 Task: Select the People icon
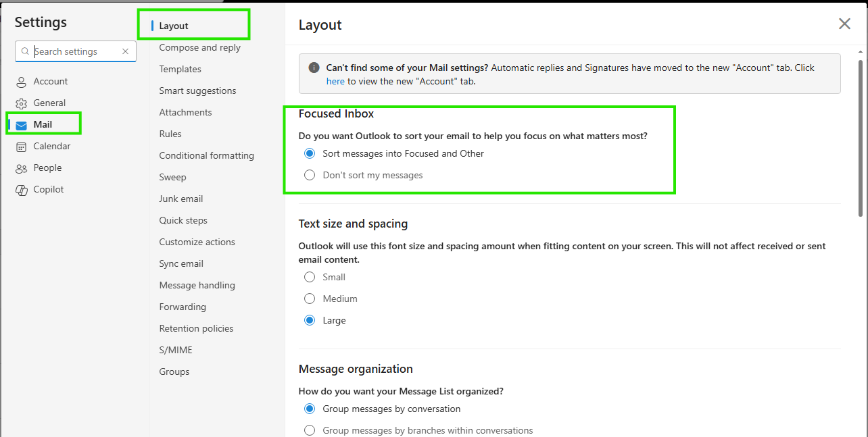[21, 168]
